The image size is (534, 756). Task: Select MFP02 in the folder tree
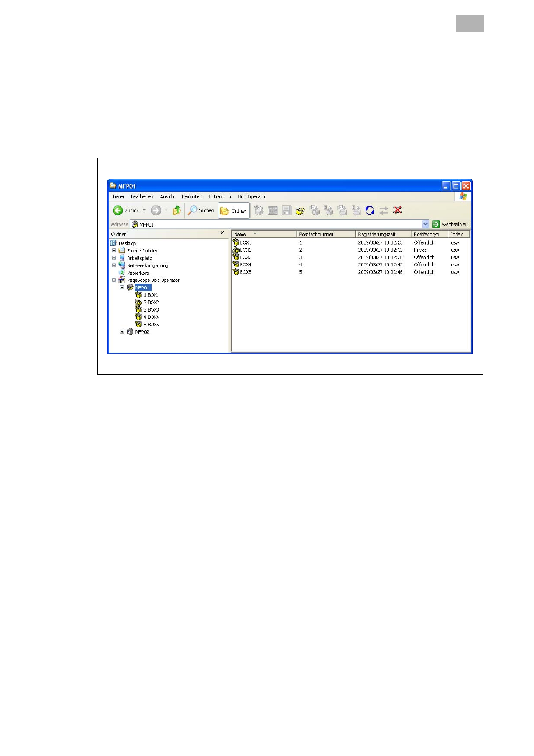(142, 332)
